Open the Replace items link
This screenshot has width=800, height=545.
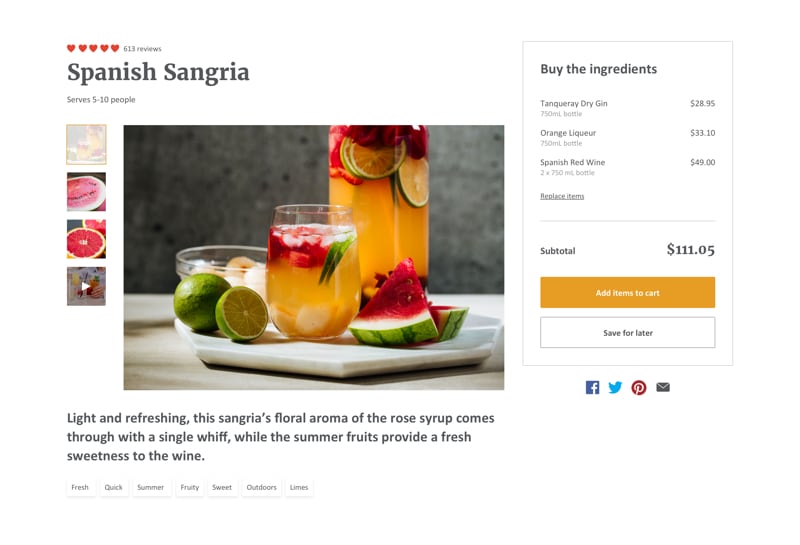(562, 196)
